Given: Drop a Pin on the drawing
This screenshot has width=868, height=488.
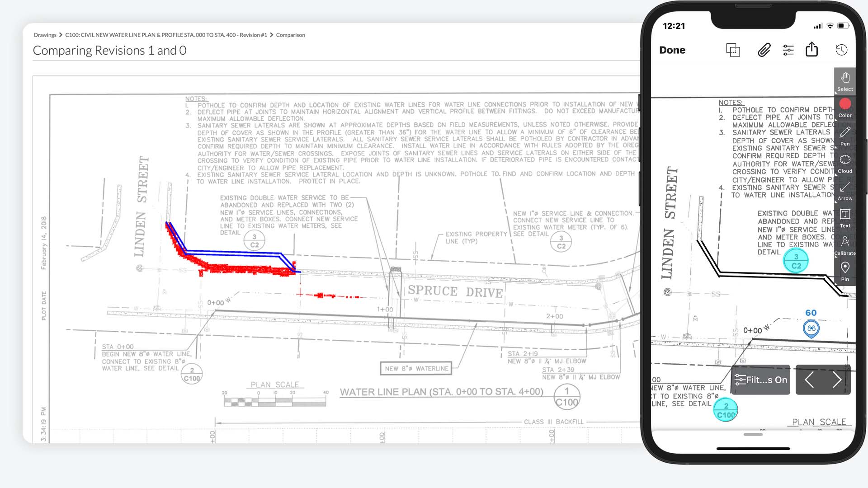Looking at the screenshot, I should [x=845, y=272].
